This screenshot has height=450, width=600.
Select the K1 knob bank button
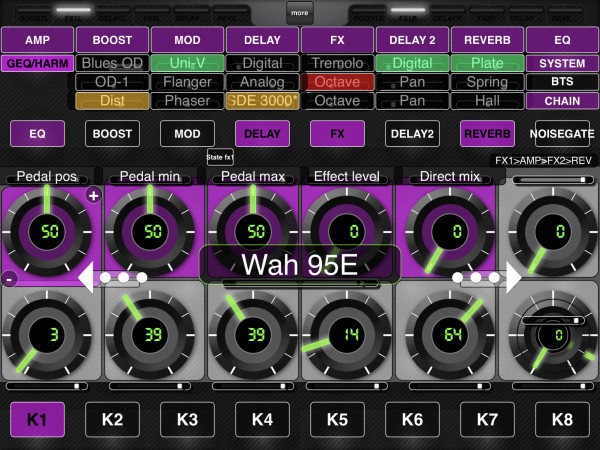click(x=38, y=419)
